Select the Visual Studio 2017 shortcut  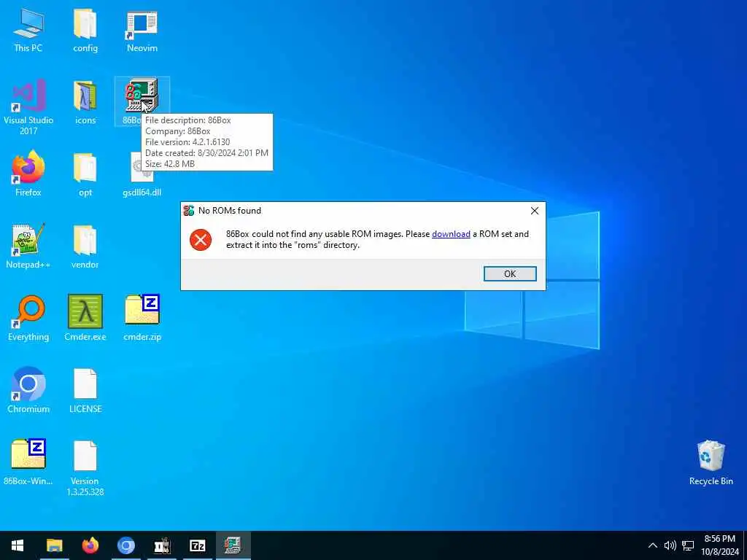[x=28, y=107]
